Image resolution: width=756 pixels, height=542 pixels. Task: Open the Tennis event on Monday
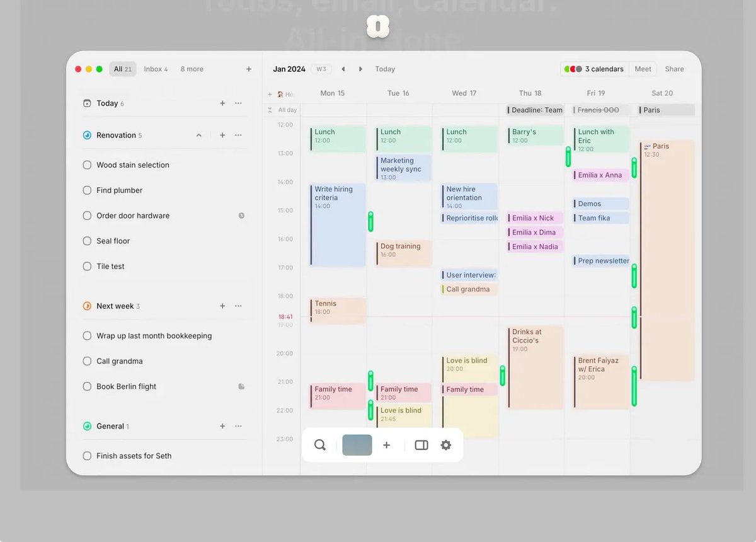tap(338, 311)
